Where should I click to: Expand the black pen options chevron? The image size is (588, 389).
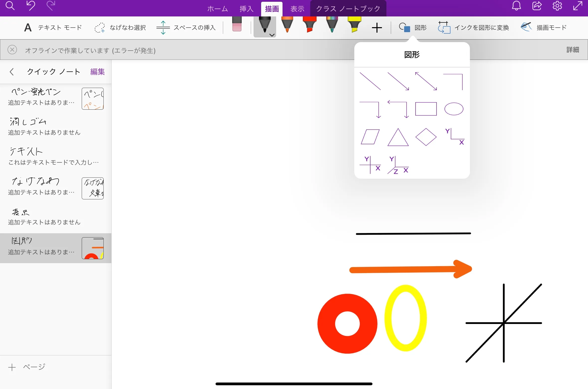tap(272, 36)
